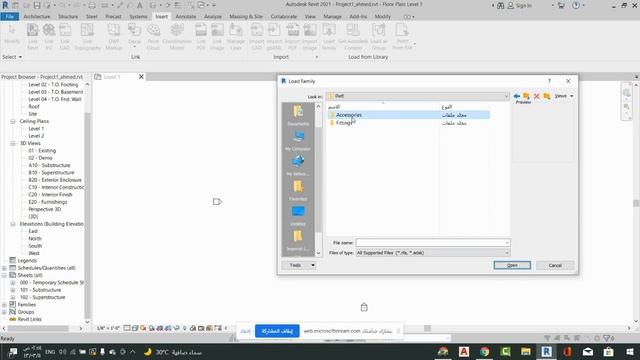640x360 pixels.
Task: Open the Select dropdown on the ribbon
Action: 12,57
